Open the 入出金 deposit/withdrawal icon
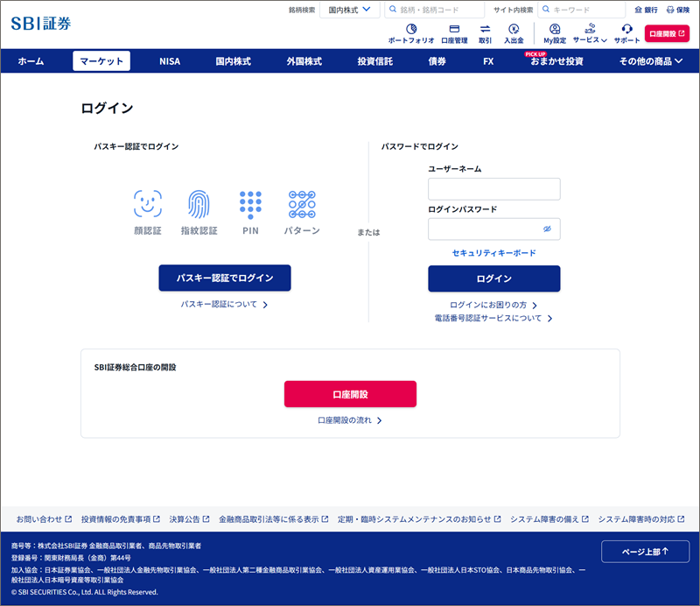This screenshot has height=606, width=700. pyautogui.click(x=514, y=30)
